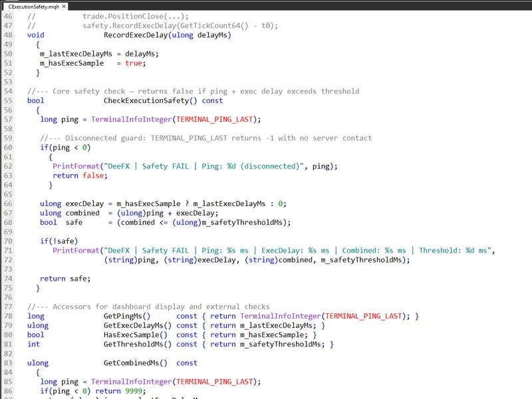Click 'true' value on line 51

[134, 63]
